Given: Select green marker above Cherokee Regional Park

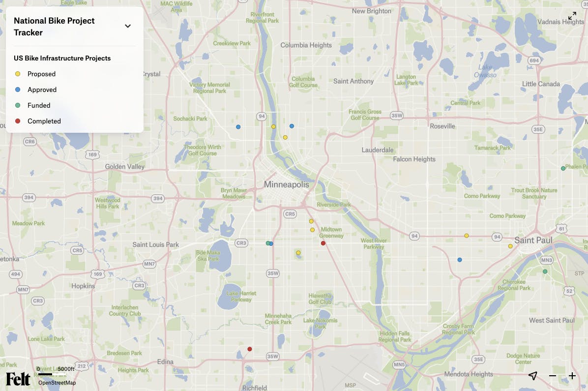Looking at the screenshot, I should click(545, 271).
